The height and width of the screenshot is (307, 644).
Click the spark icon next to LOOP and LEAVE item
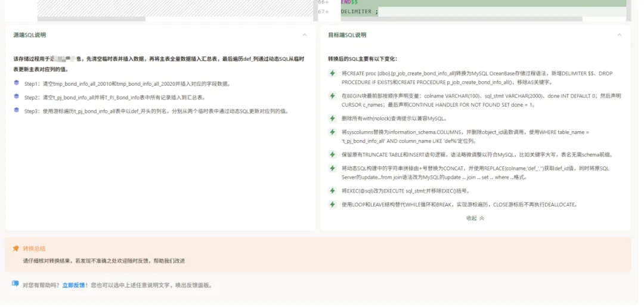pos(333,204)
